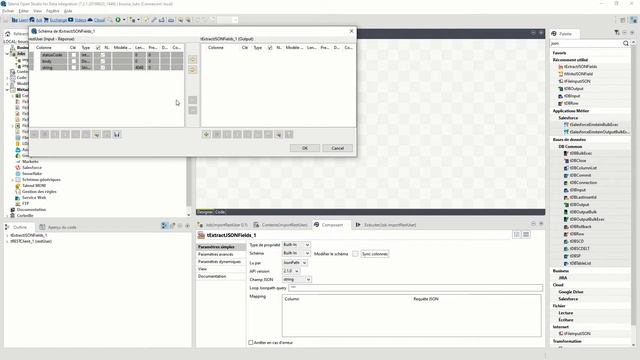Open Champ JSON dropdown
The image size is (640, 360).
click(x=297, y=280)
